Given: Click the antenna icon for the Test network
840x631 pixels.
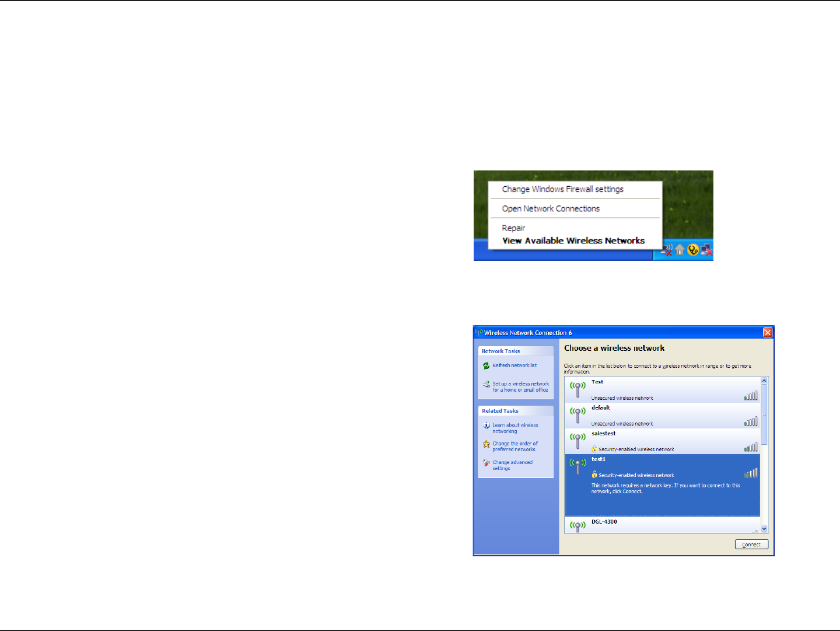Looking at the screenshot, I should pos(577,389).
